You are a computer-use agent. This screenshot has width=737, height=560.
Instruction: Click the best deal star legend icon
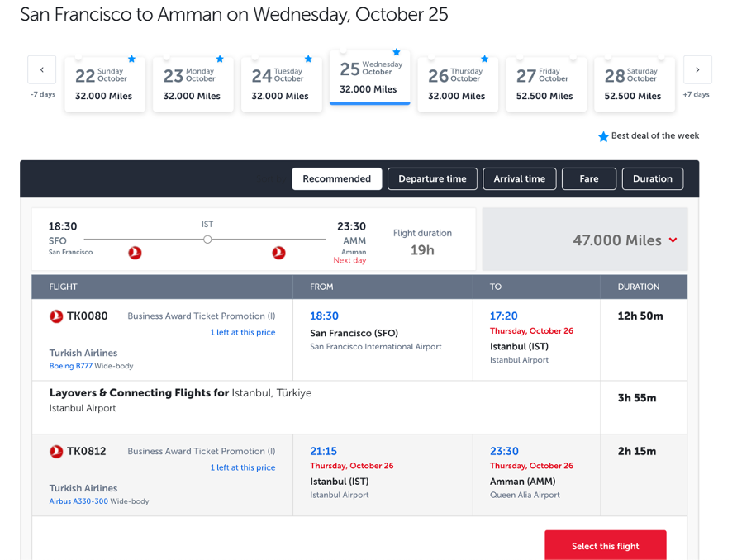603,136
